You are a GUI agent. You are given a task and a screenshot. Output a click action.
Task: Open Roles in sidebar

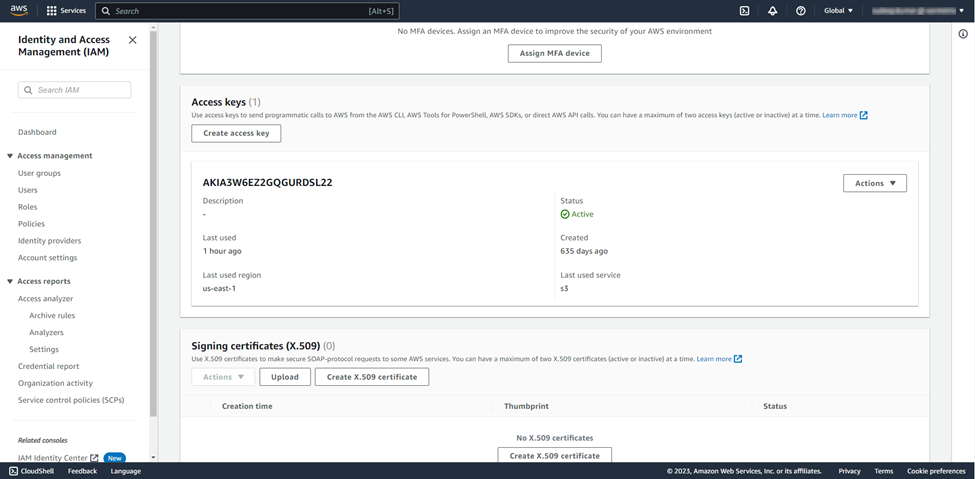pyautogui.click(x=27, y=207)
